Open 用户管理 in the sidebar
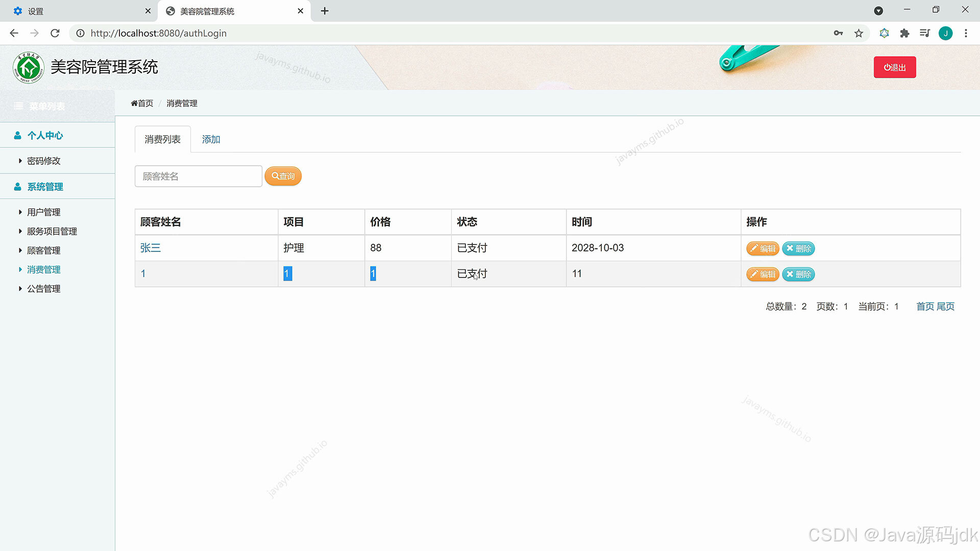 click(x=43, y=212)
